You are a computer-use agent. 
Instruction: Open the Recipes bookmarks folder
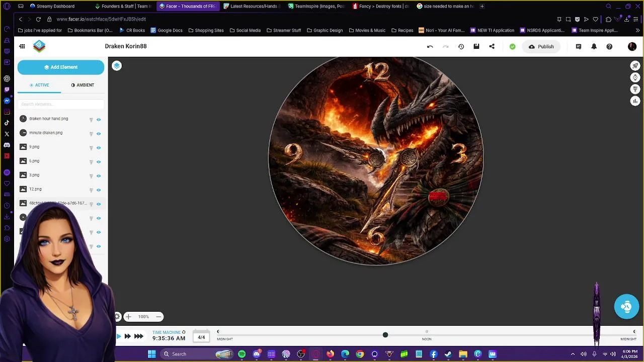[402, 30]
